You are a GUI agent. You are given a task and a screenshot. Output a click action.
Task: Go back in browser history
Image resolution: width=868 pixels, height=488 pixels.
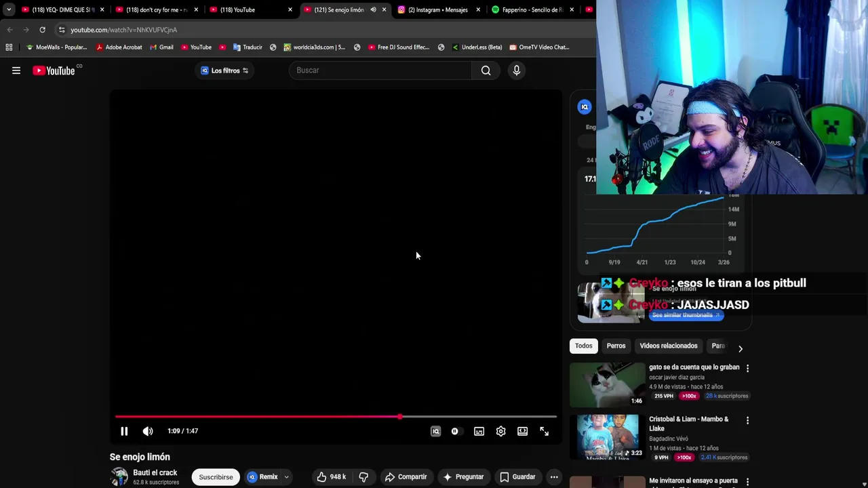[x=10, y=30]
